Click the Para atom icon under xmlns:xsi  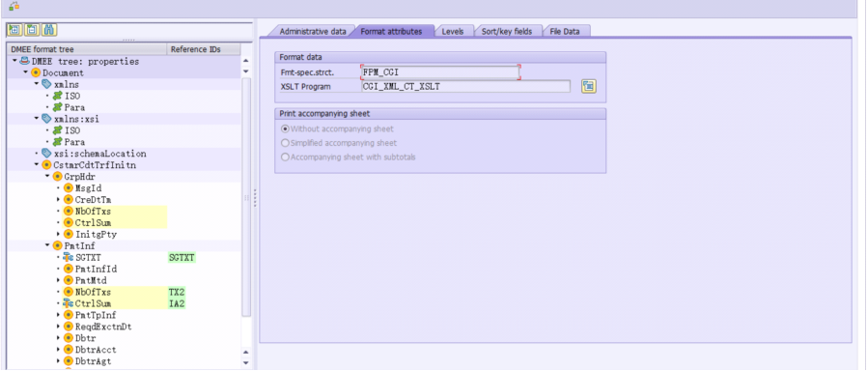coord(57,142)
